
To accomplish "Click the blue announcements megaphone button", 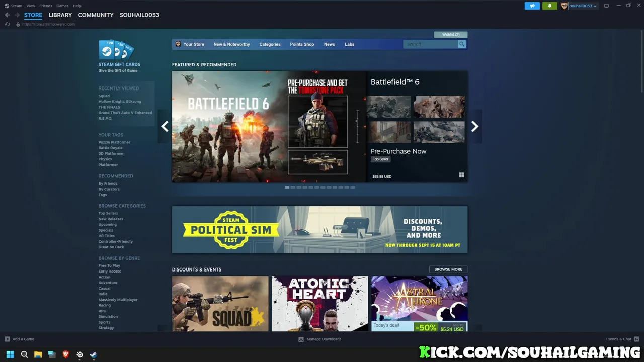I will point(532,6).
